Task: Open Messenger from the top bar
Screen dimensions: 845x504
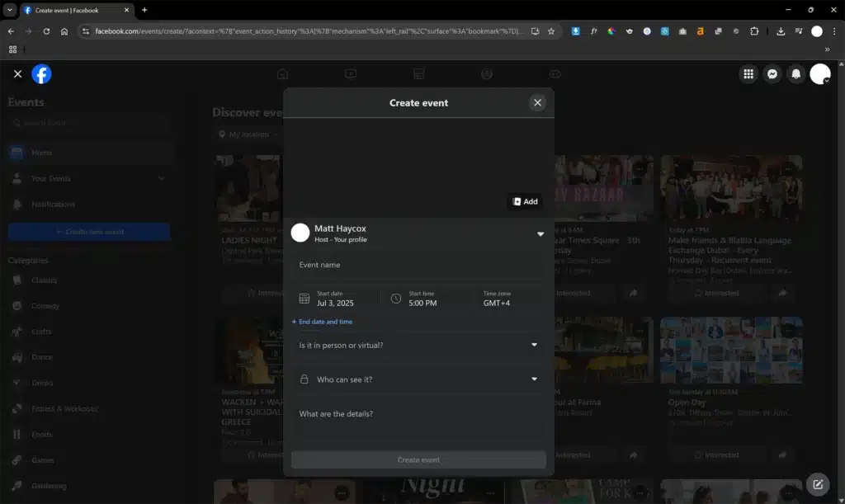Action: pyautogui.click(x=772, y=74)
